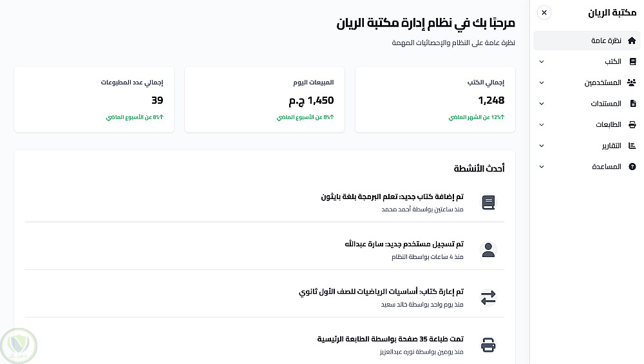Viewport: 644px width, 364px height.
Task: Click the printer icon beside الطابعات
Action: pos(632,125)
